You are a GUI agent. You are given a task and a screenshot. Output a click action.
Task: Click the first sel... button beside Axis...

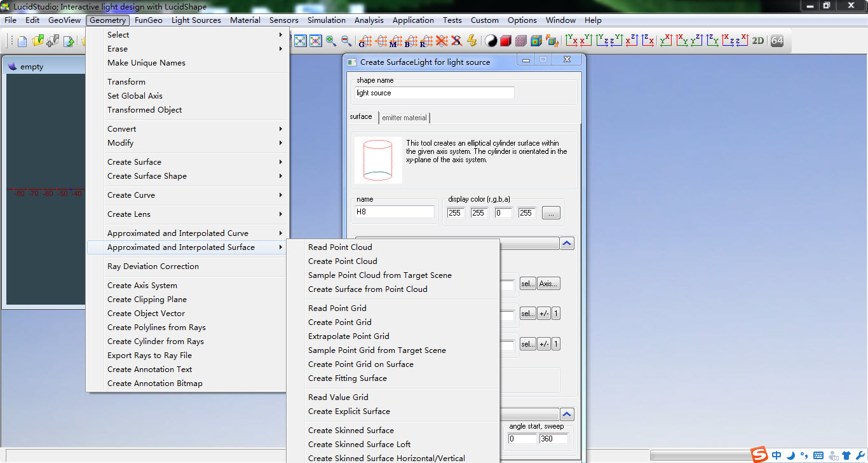(528, 284)
